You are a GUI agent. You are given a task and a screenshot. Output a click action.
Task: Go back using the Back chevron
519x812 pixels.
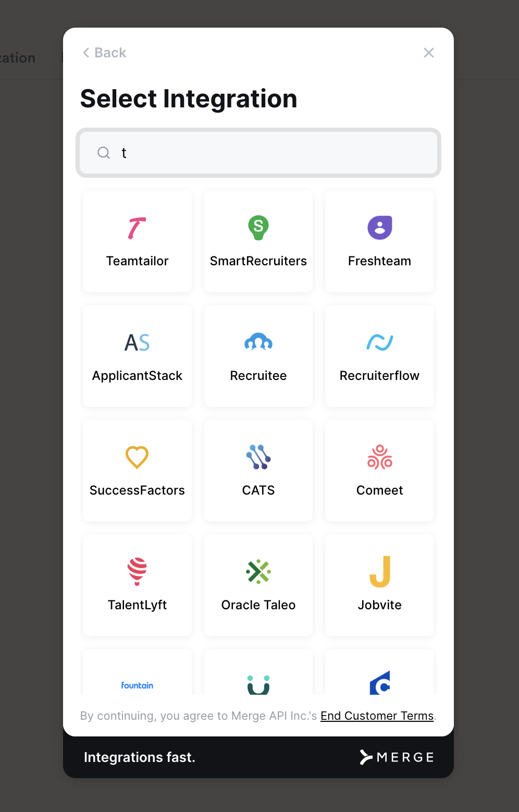pos(86,53)
